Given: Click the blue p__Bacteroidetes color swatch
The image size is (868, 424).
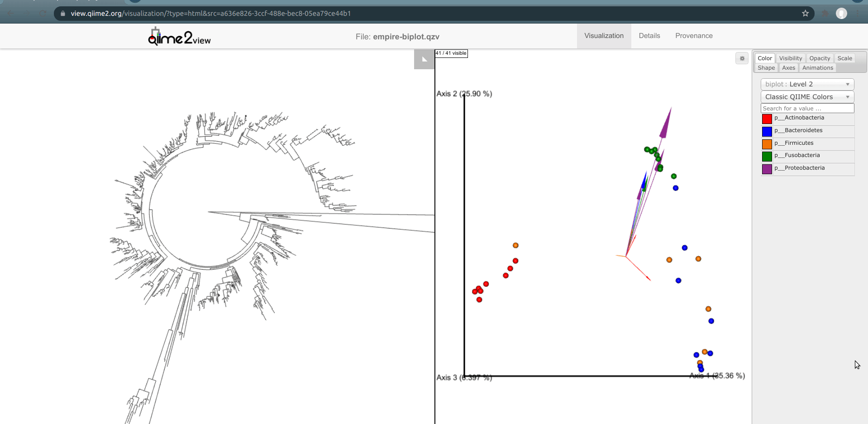Looking at the screenshot, I should pos(767,132).
